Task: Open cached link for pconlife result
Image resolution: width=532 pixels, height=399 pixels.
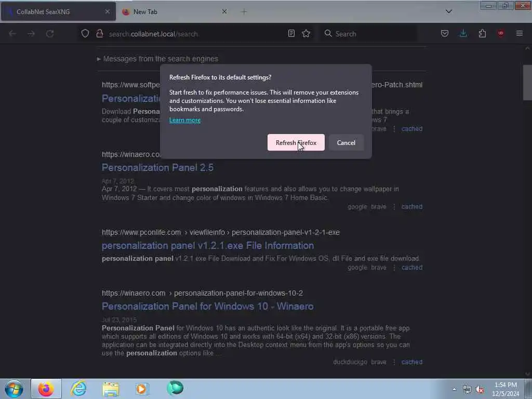Action: tap(412, 268)
